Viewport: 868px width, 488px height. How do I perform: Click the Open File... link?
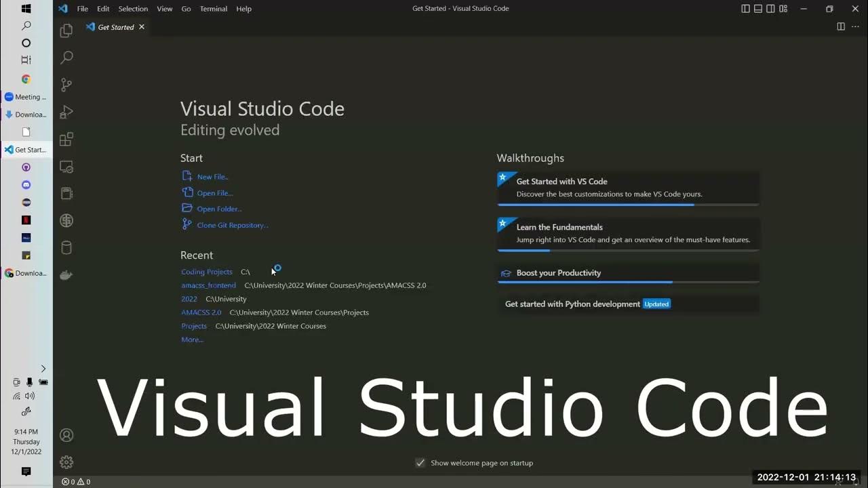click(x=215, y=193)
